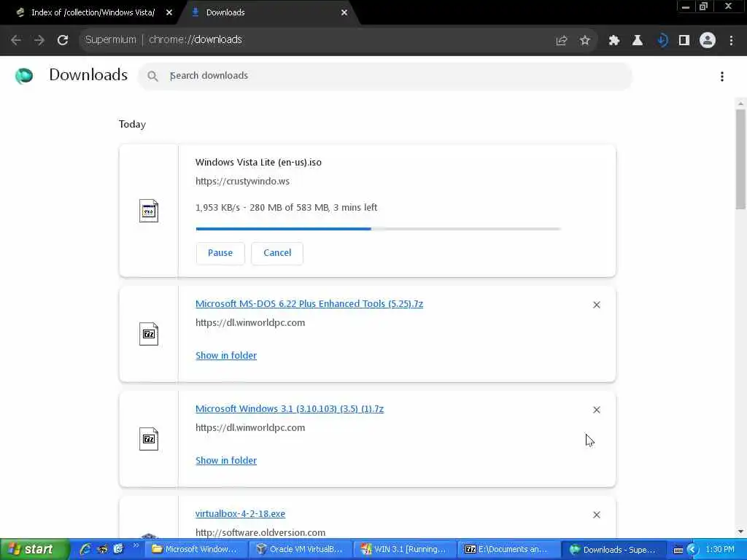Click the chrome://downloads address bar
The image size is (747, 560).
click(x=314, y=40)
